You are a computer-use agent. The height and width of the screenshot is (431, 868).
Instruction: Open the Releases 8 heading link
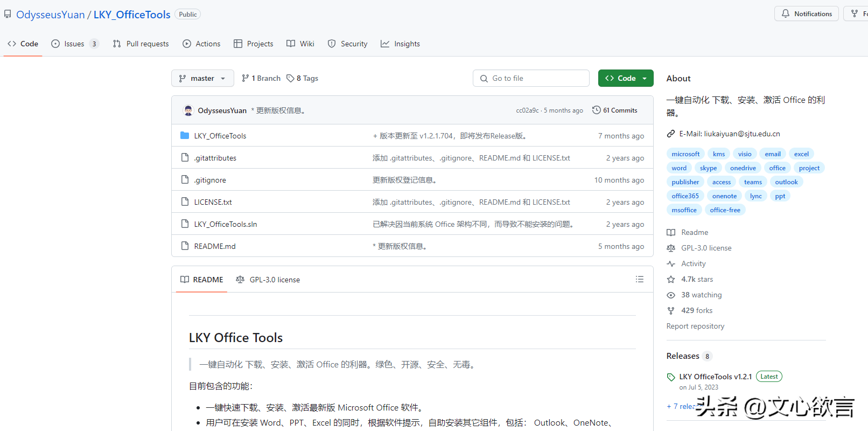coord(689,356)
